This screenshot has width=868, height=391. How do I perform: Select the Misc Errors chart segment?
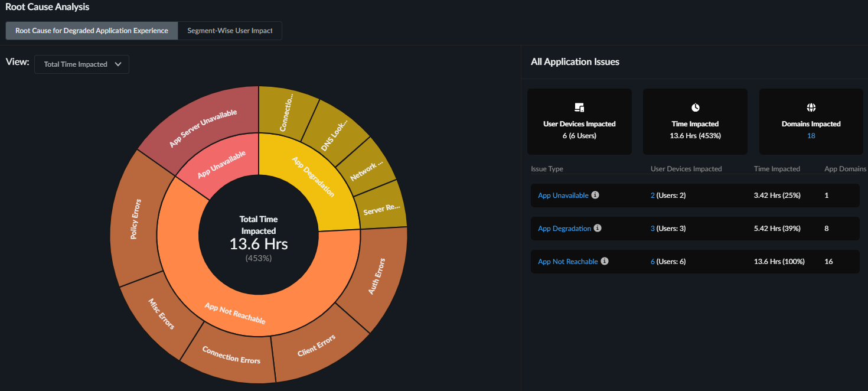click(x=161, y=314)
